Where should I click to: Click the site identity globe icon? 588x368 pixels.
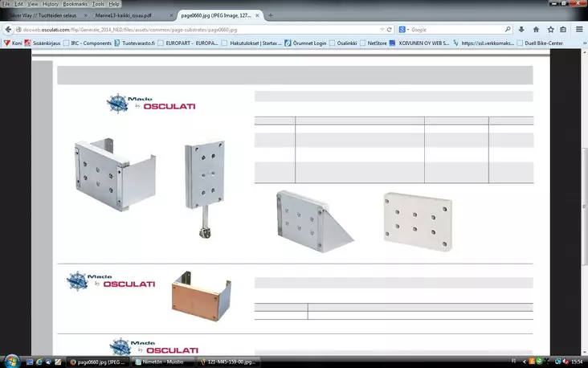click(x=18, y=30)
